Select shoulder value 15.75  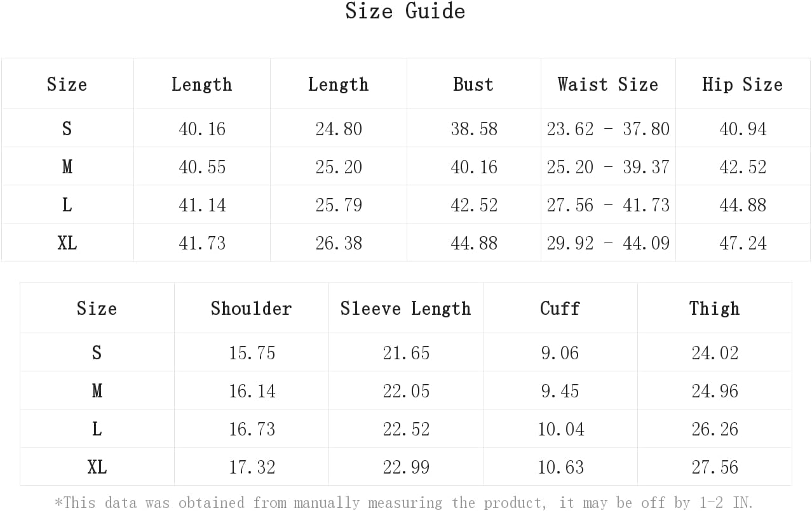coord(252,353)
